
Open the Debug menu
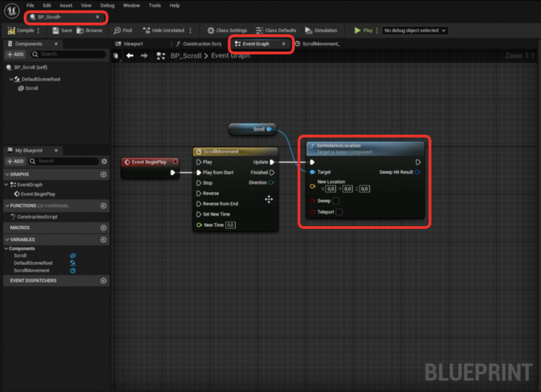[108, 6]
